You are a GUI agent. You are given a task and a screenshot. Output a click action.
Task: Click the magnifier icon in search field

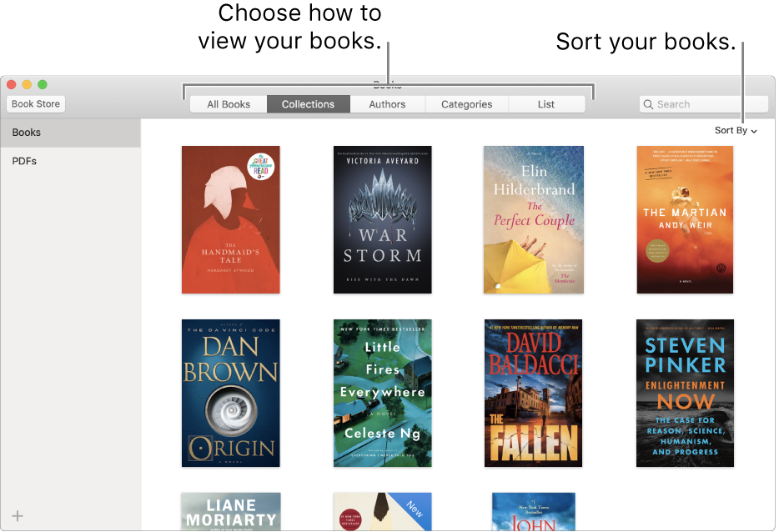click(648, 104)
